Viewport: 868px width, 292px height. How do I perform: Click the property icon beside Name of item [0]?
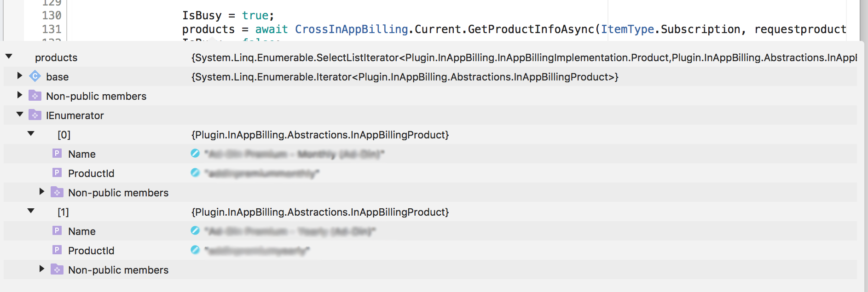(x=57, y=154)
